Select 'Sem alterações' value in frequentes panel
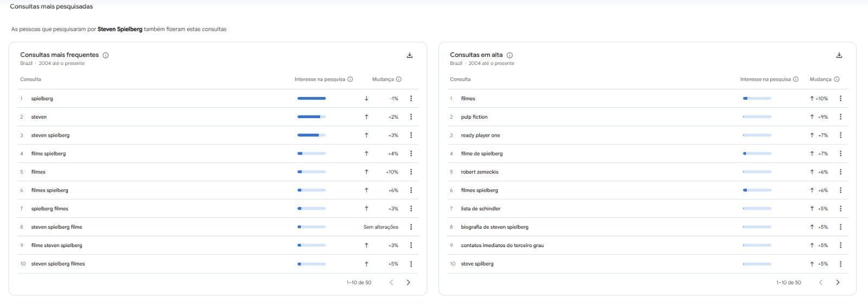 (381, 227)
